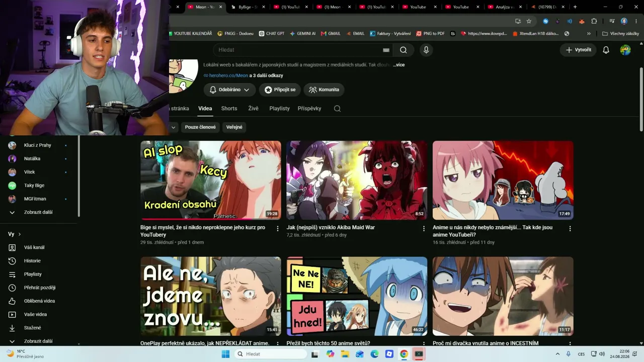Filter videos by 'Pouze členové' chip

pos(200,127)
